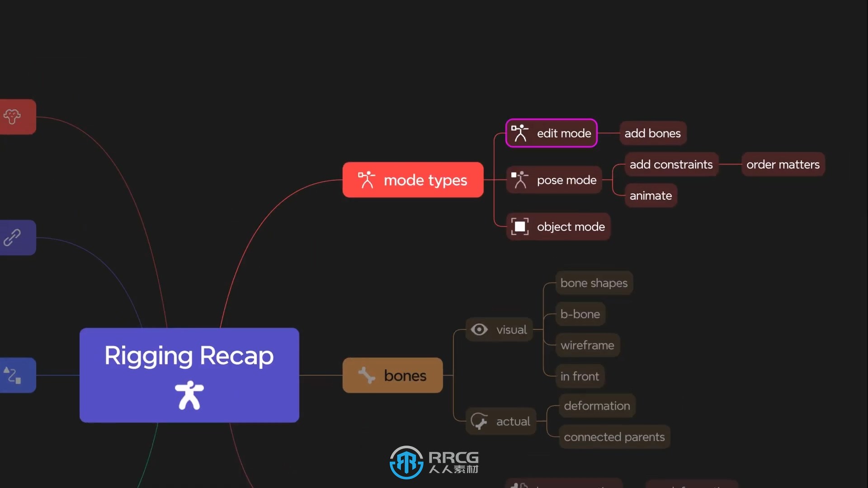The height and width of the screenshot is (488, 868).
Task: Click the Pose Mode armature icon
Action: click(518, 180)
